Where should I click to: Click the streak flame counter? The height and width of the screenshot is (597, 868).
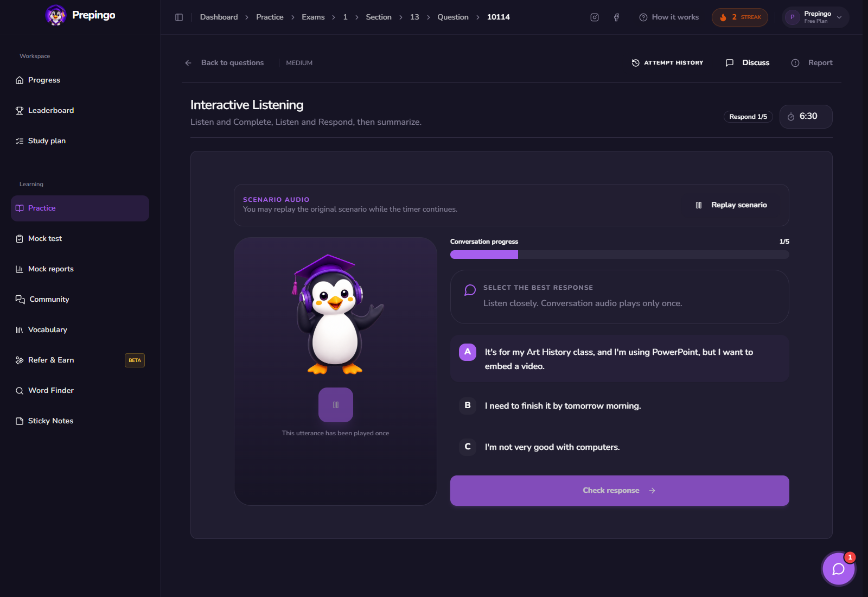(740, 17)
